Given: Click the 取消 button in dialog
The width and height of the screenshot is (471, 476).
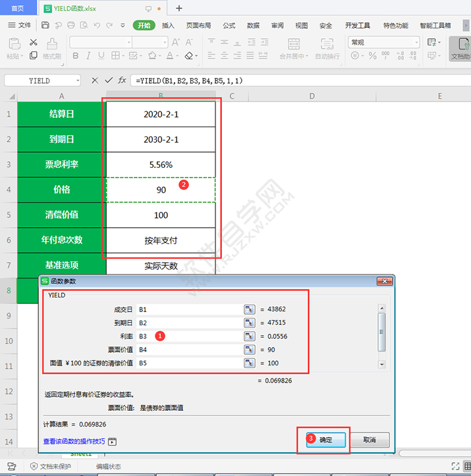Looking at the screenshot, I should pos(370,440).
